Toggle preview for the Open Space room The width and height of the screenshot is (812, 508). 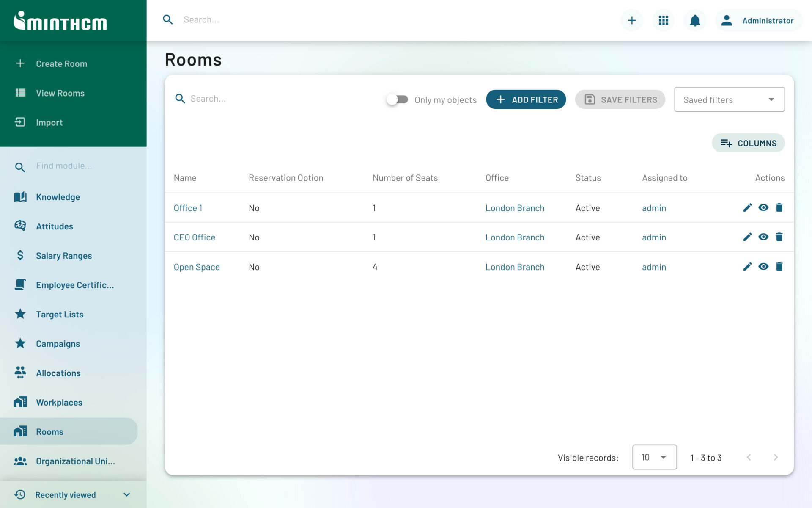pyautogui.click(x=763, y=266)
